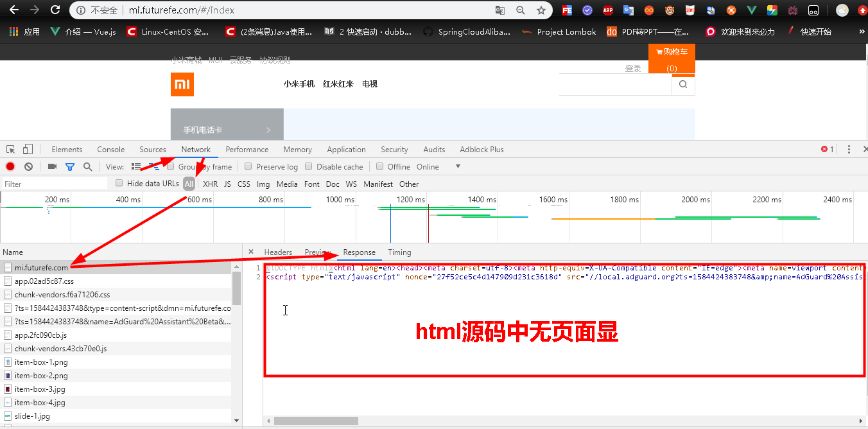Open the screenshot capture camera icon
The image size is (868, 429).
click(52, 166)
